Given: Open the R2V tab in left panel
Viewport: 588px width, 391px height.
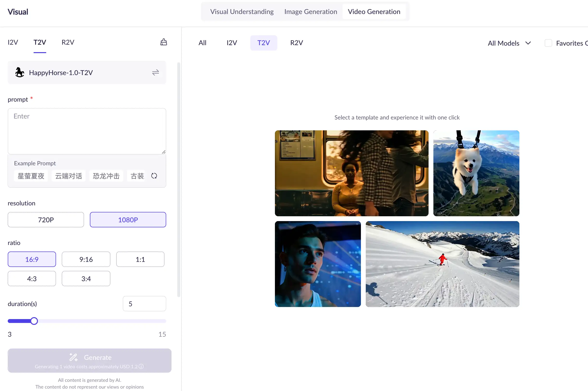Looking at the screenshot, I should pyautogui.click(x=68, y=42).
